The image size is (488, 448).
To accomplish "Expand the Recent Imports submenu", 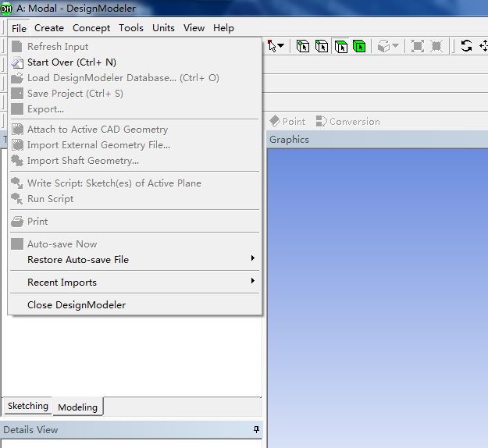I will pos(253,281).
